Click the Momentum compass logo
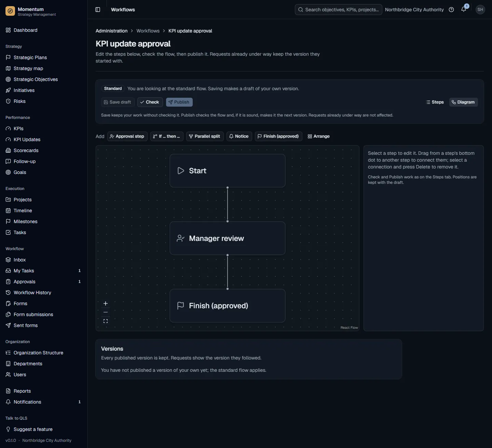 click(x=10, y=11)
